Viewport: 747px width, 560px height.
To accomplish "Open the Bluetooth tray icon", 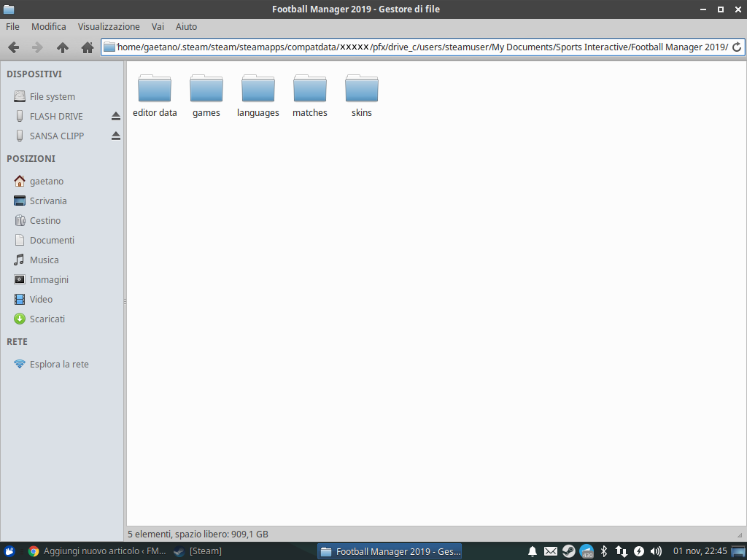I will 604,551.
